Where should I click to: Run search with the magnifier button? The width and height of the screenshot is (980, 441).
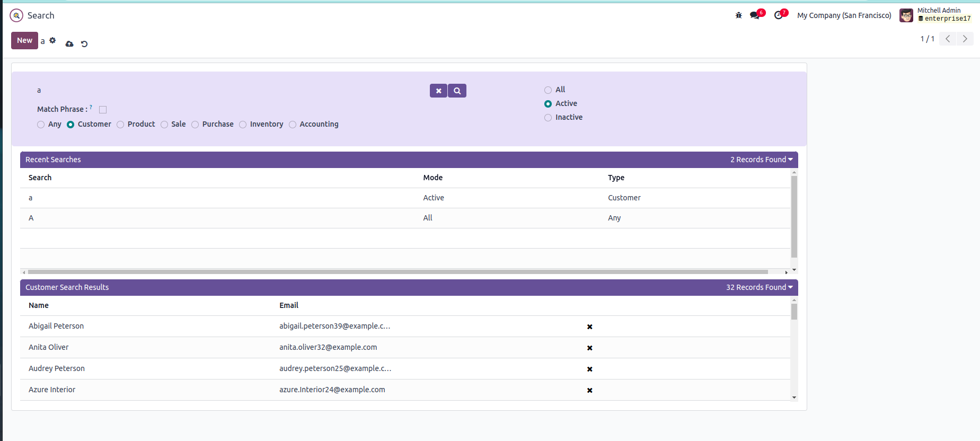(457, 91)
